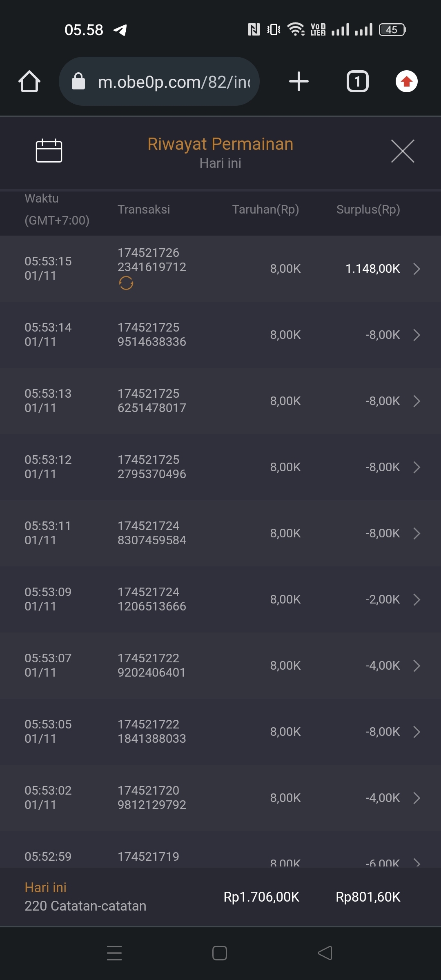Tap the red upload arrow icon

point(406,81)
